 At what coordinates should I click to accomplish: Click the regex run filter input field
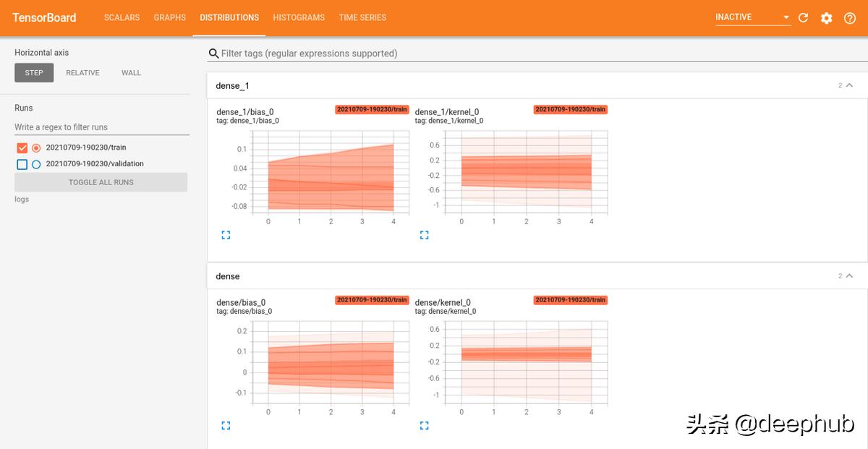[x=102, y=127]
